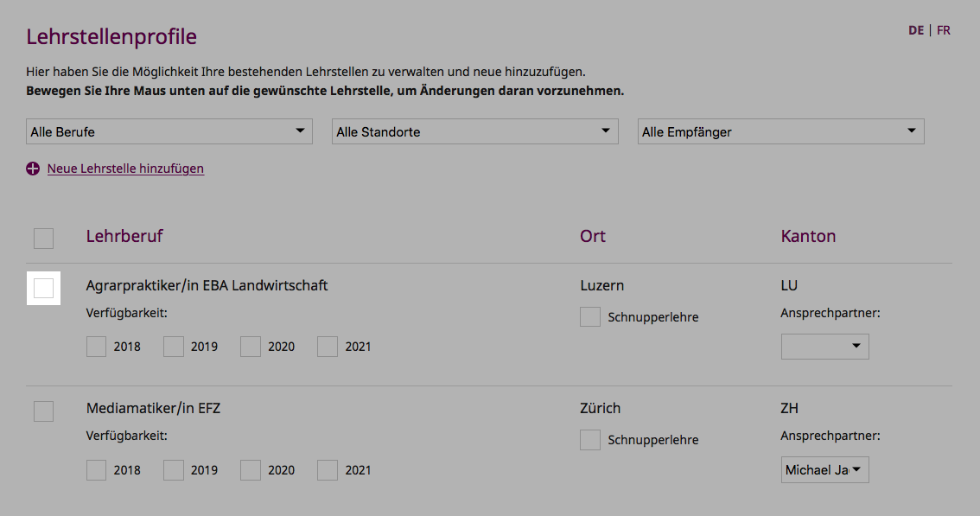Open the Neue Lehrstelle hinzufügen link
The width and height of the screenshot is (980, 516).
click(125, 169)
